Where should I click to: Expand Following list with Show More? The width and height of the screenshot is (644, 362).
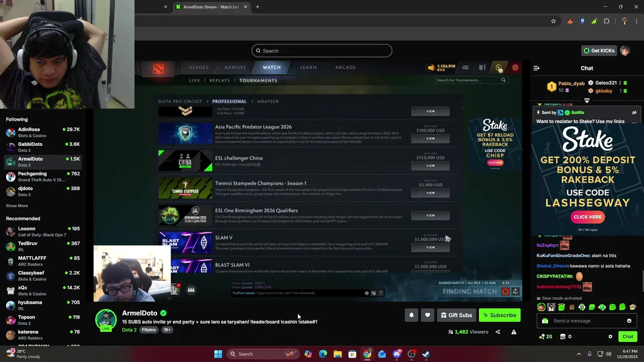(17, 206)
